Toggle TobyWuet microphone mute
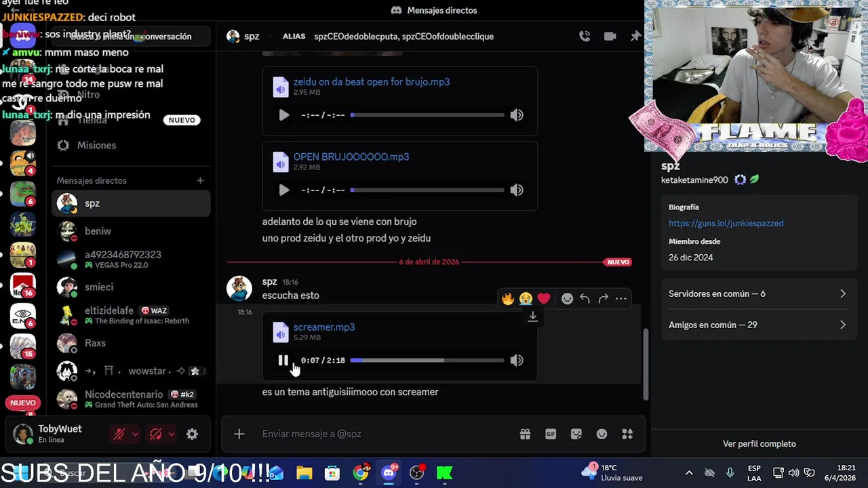The width and height of the screenshot is (868, 488). point(119,434)
